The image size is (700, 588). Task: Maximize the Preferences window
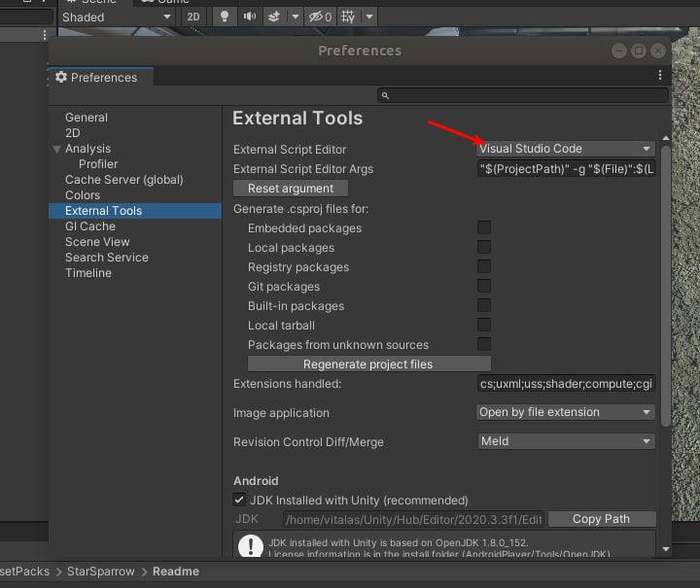[x=639, y=51]
